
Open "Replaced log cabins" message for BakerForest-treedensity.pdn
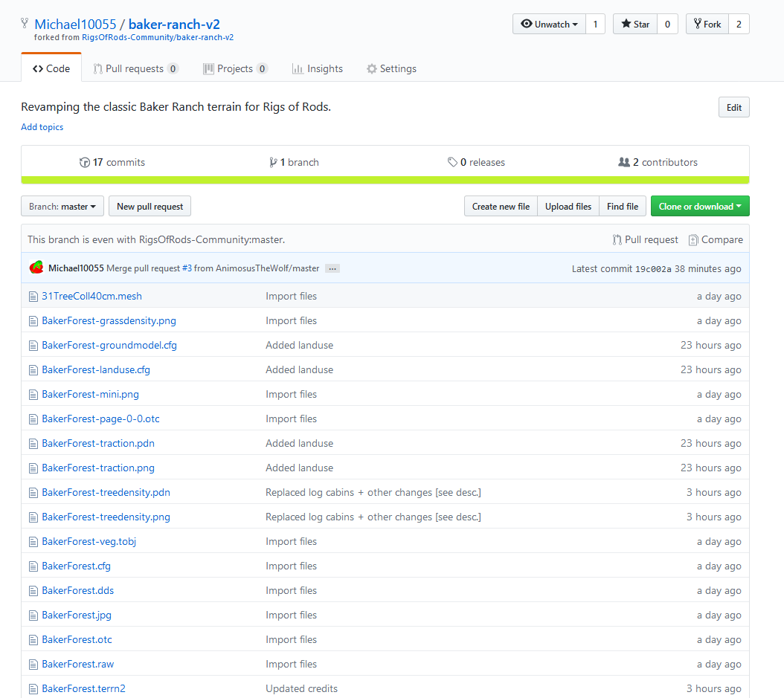[373, 493]
